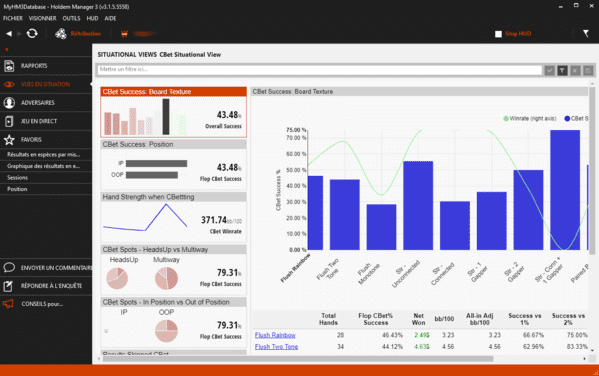The image size is (599, 376).
Task: Click the 371.74 CBet Winrate value
Action: tap(214, 220)
